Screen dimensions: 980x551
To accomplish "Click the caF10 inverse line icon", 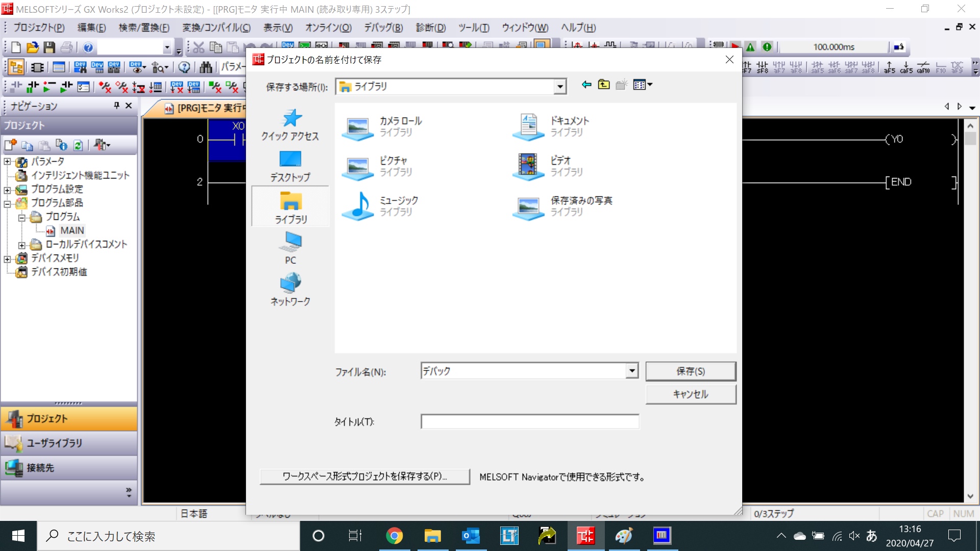I will pos(923,67).
